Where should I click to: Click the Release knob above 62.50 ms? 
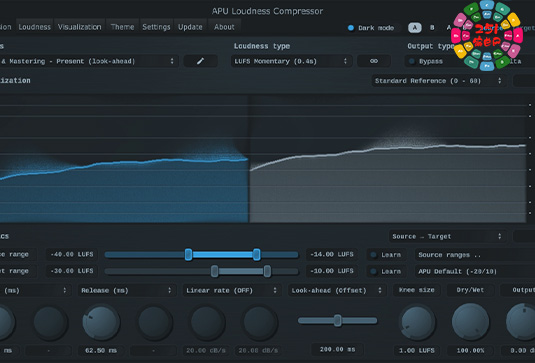(101, 322)
